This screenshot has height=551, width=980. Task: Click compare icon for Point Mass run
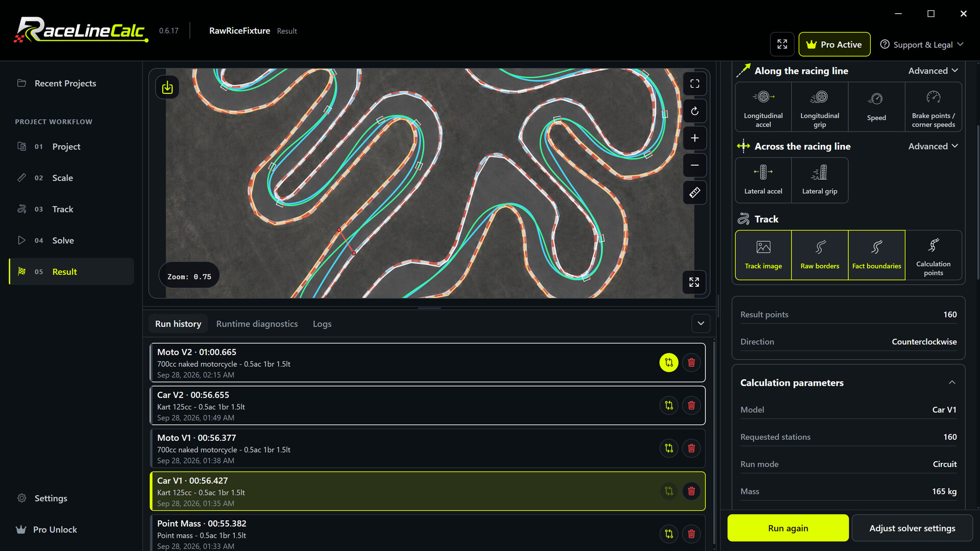tap(669, 534)
